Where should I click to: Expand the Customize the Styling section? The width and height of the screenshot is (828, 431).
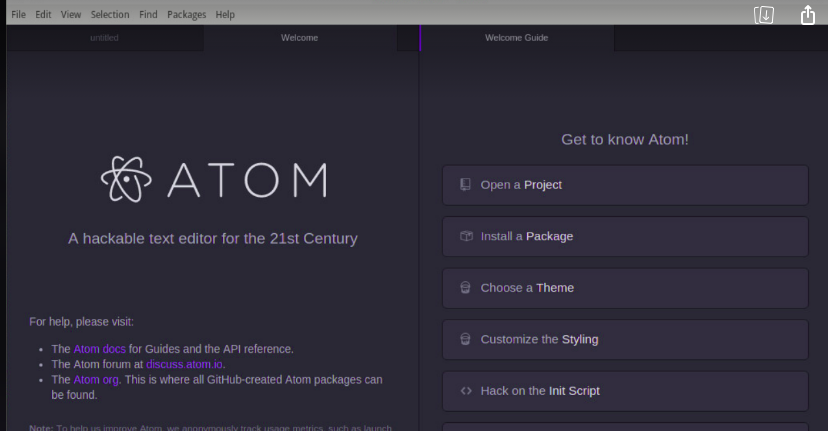pos(625,340)
